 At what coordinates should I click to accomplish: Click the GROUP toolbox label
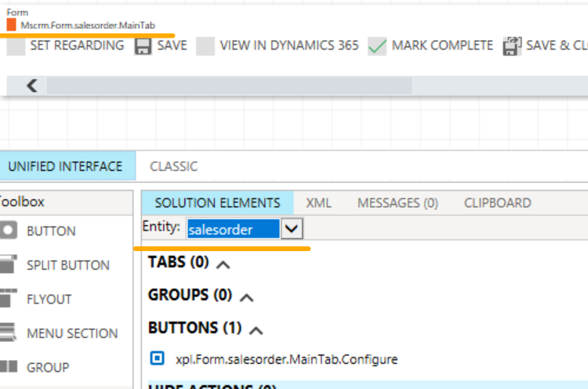click(48, 368)
